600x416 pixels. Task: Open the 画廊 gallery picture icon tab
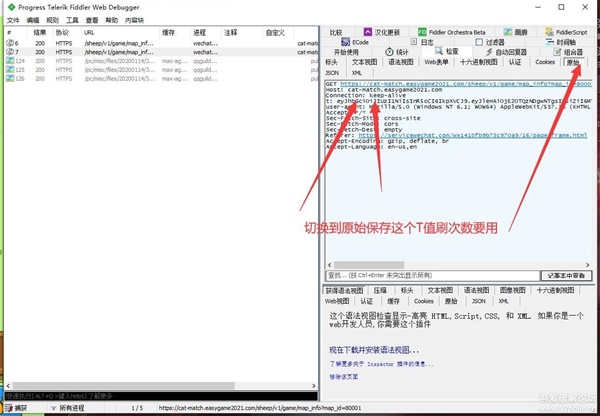click(x=508, y=32)
